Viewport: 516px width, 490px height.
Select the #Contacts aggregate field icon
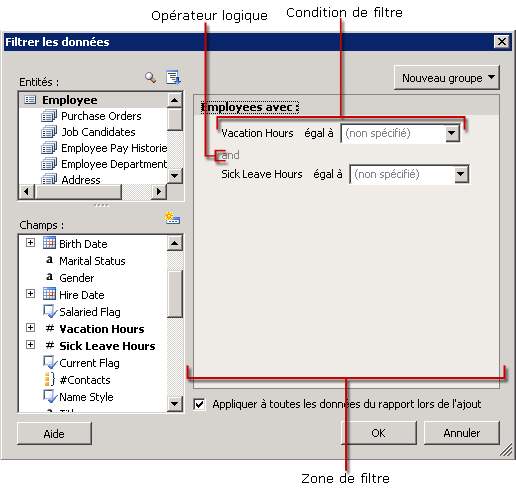[x=49, y=379]
